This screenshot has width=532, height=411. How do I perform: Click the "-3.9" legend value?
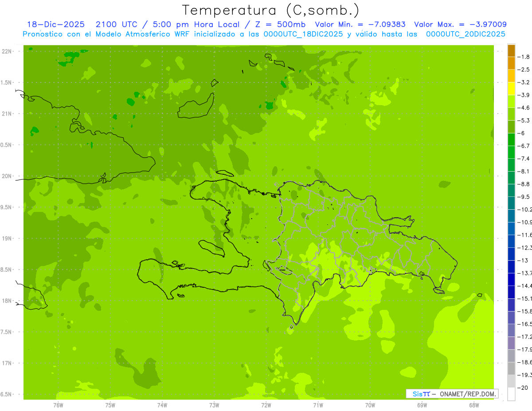(x=523, y=95)
